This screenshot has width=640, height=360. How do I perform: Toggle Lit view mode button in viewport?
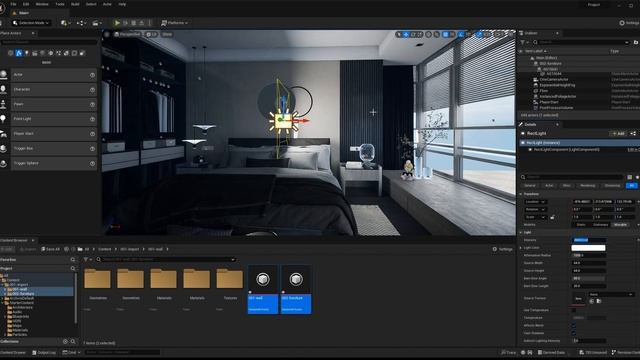pos(152,34)
